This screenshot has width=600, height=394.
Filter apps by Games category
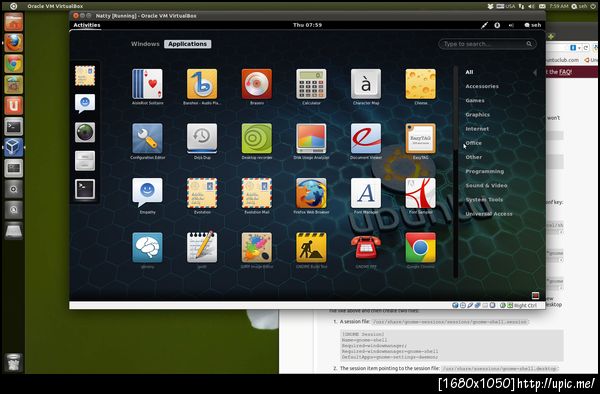475,100
